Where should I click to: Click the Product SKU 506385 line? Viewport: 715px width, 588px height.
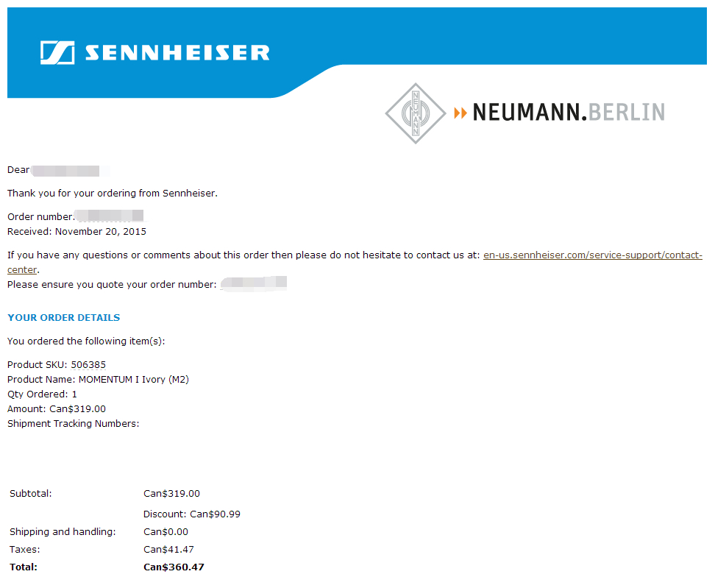coord(62,364)
